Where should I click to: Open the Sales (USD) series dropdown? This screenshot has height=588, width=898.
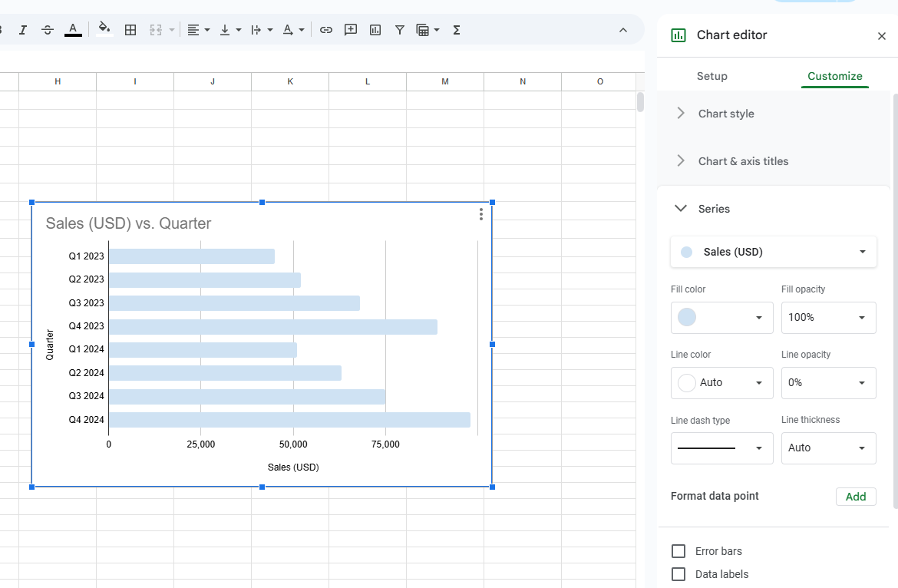tap(774, 252)
